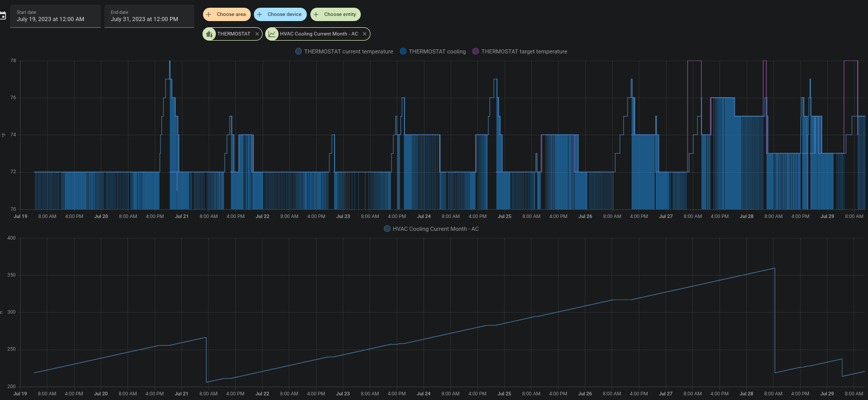This screenshot has width=868, height=400.
Task: Click the HVAC Cooling chip chart icon
Action: coord(272,34)
